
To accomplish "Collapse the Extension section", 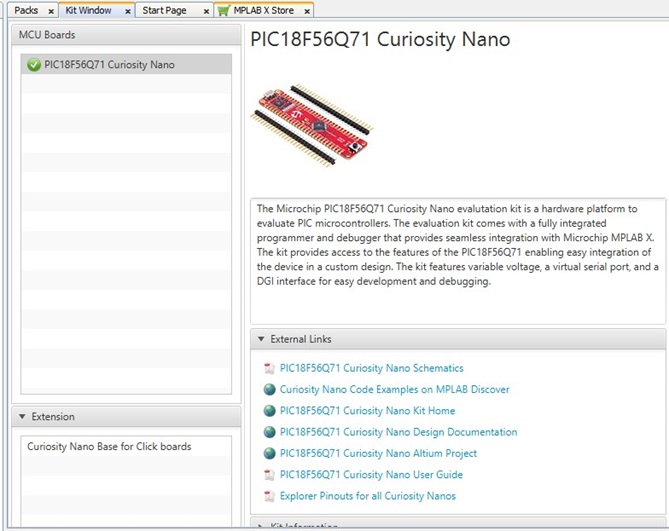I will (22, 416).
